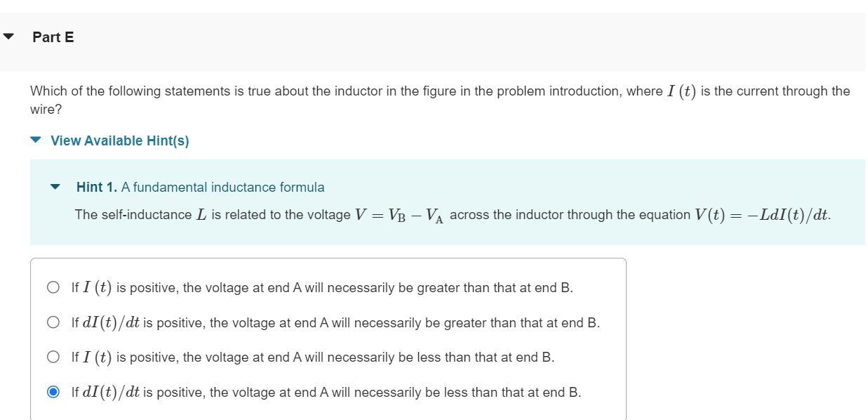The width and height of the screenshot is (868, 420).
Task: Click the 'A fundamental inductance formula' hint title
Action: click(222, 187)
